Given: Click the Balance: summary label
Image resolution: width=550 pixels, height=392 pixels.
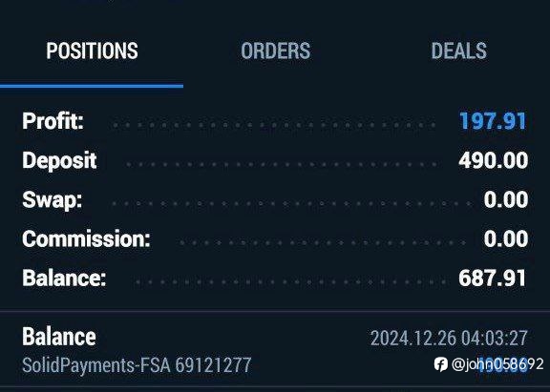Looking at the screenshot, I should pyautogui.click(x=64, y=279).
